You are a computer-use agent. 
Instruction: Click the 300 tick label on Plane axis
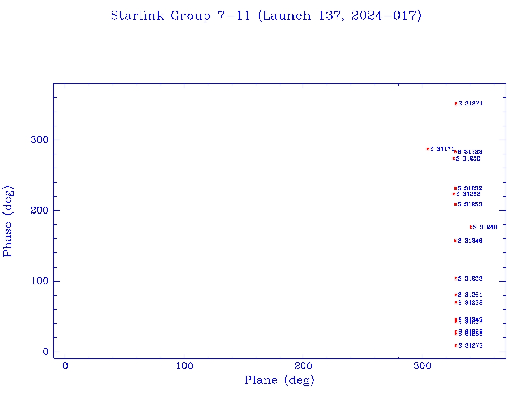[422, 366]
